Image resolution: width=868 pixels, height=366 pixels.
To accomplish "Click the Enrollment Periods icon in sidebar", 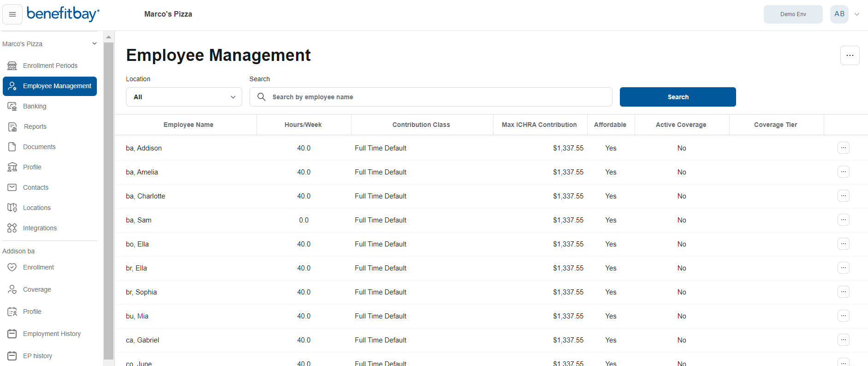I will coord(12,66).
